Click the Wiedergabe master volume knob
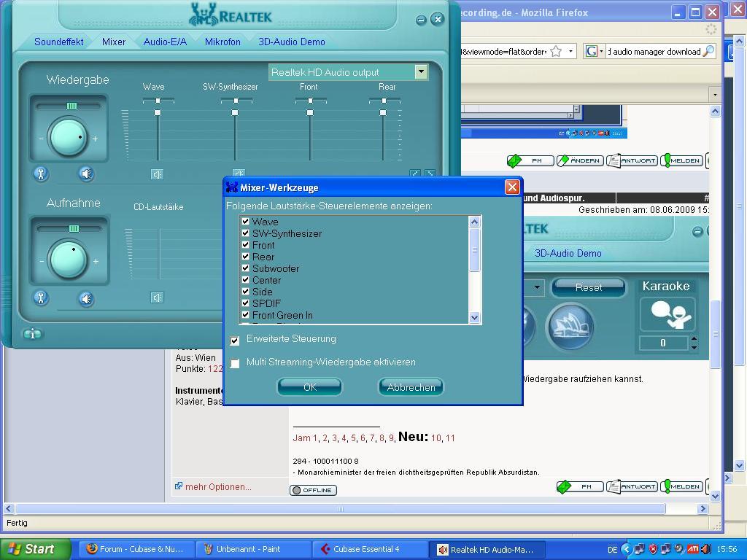747x560 pixels. pyautogui.click(x=69, y=138)
